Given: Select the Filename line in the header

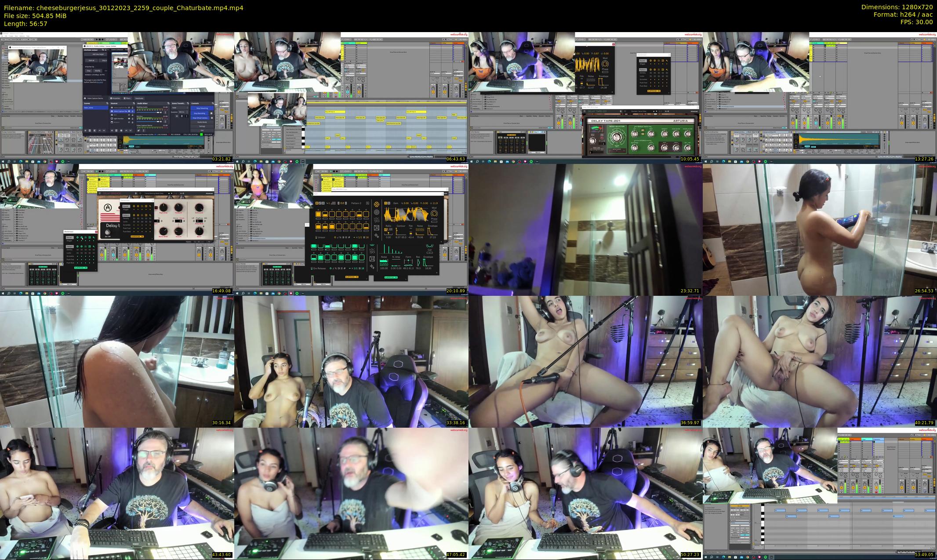Looking at the screenshot, I should pyautogui.click(x=123, y=8).
